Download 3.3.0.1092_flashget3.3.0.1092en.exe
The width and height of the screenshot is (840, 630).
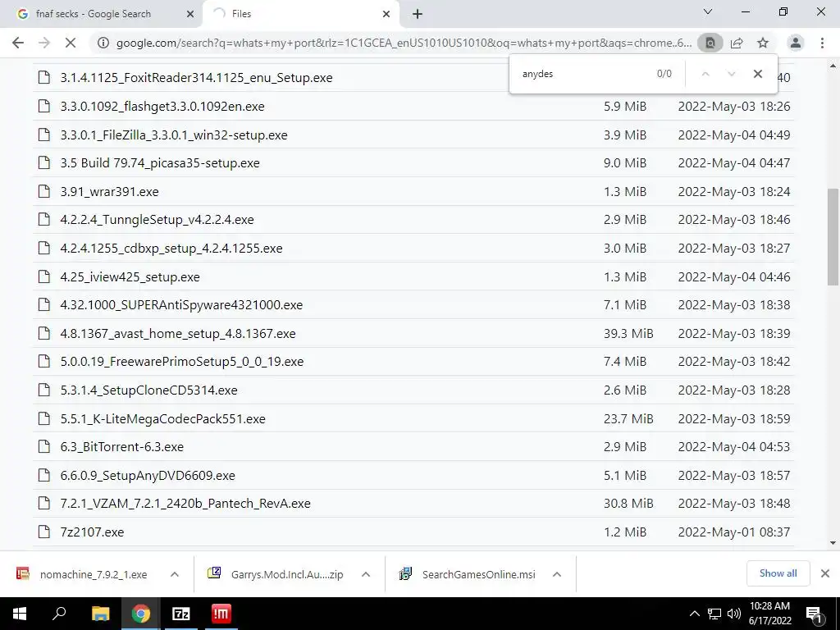coord(162,106)
